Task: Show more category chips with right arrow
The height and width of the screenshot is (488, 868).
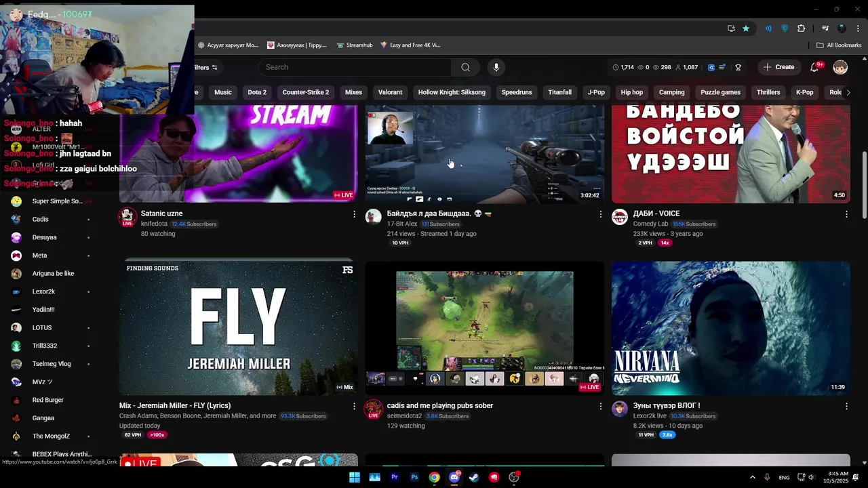Action: click(848, 92)
